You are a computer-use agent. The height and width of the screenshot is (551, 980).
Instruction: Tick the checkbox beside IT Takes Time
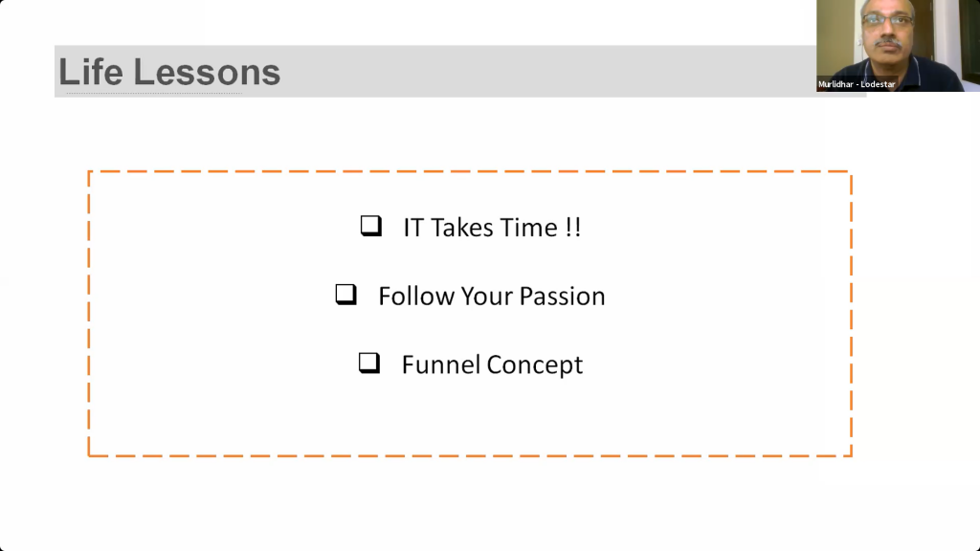click(371, 226)
